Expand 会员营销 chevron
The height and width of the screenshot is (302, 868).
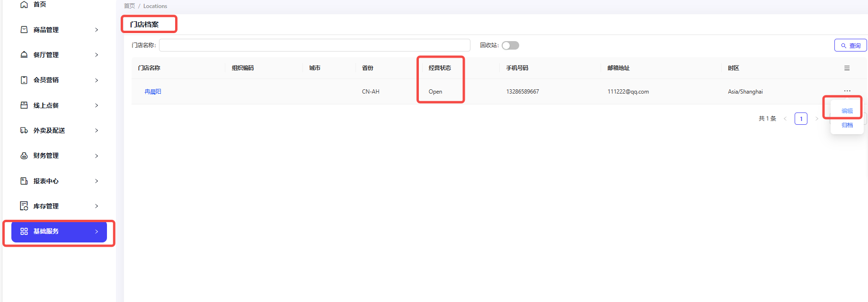(x=97, y=80)
